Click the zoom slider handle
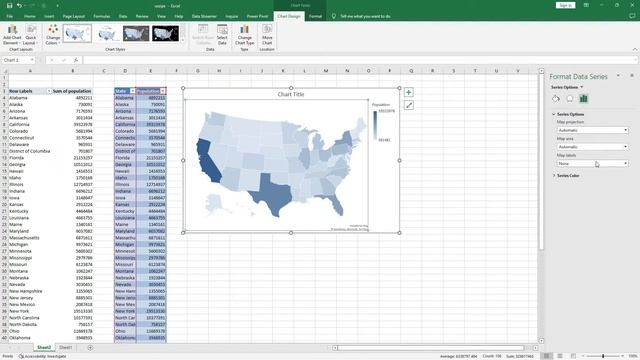Image resolution: width=640 pixels, height=360 pixels. [603, 356]
